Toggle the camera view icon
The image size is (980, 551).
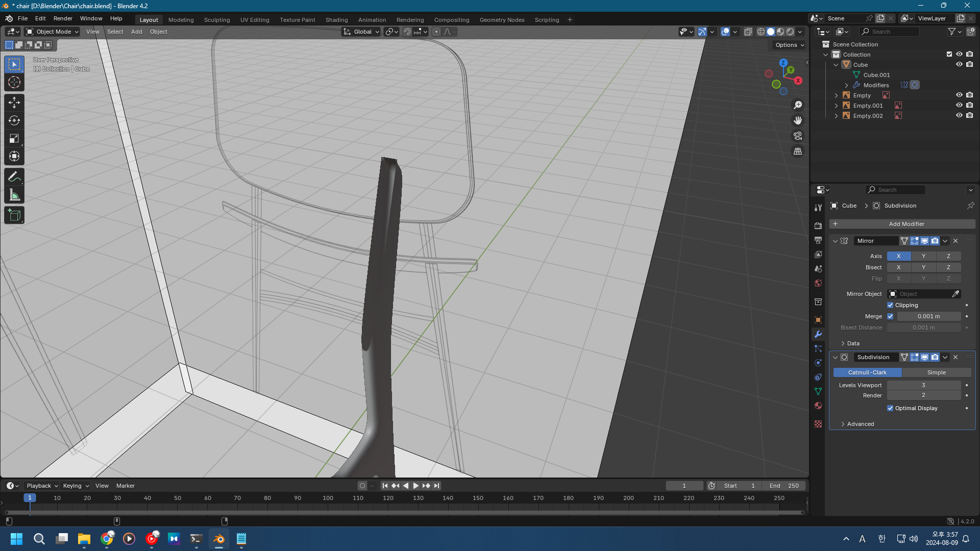[798, 136]
